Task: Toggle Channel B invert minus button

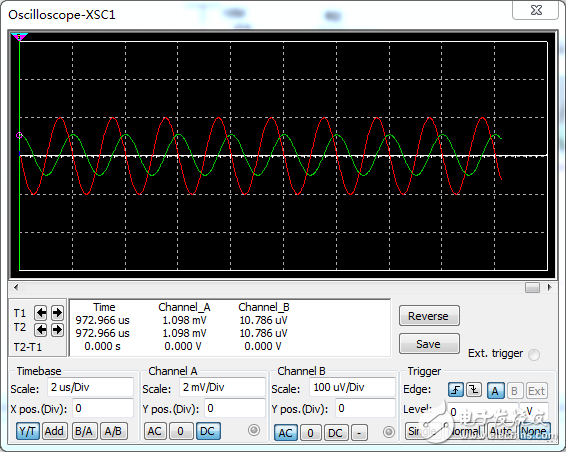Action: coord(359,433)
